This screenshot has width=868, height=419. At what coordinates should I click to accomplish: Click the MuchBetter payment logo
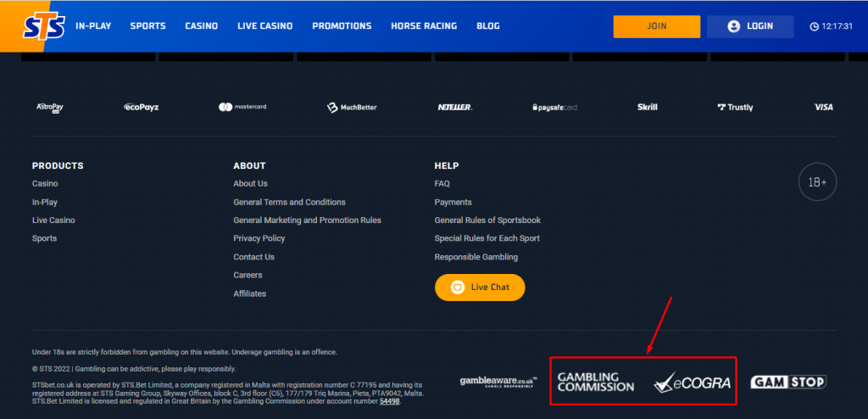(352, 108)
